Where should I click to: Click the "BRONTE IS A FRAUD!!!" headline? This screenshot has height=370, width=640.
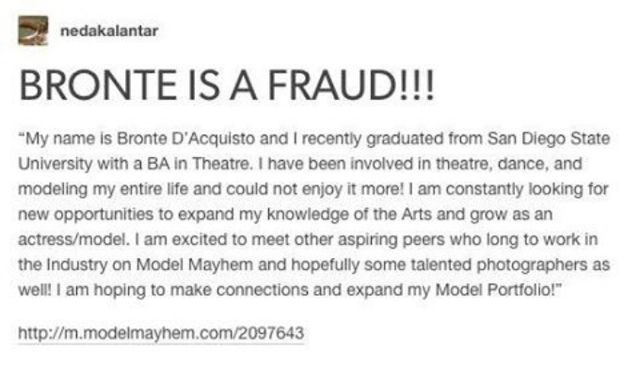click(x=227, y=85)
